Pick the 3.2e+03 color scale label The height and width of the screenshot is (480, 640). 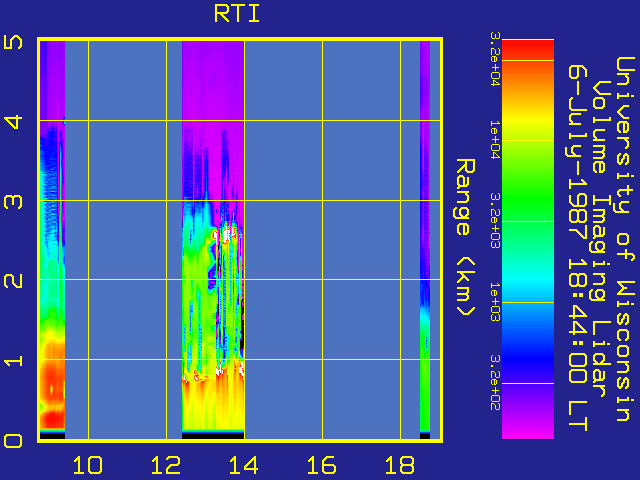click(494, 221)
